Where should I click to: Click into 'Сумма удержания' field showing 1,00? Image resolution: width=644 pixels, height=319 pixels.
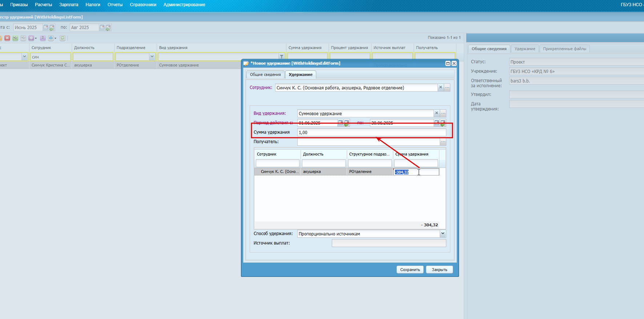pos(371,132)
